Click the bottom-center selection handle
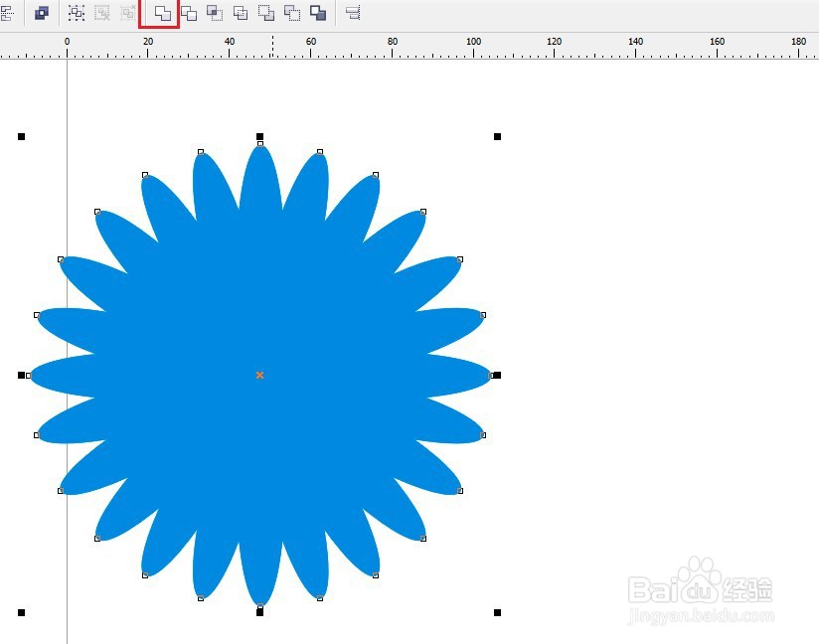 (259, 612)
